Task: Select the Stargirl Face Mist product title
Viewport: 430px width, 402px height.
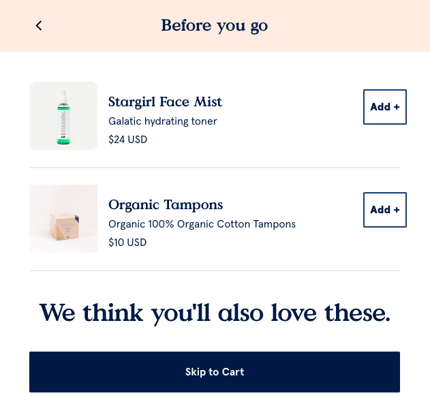Action: 165,102
